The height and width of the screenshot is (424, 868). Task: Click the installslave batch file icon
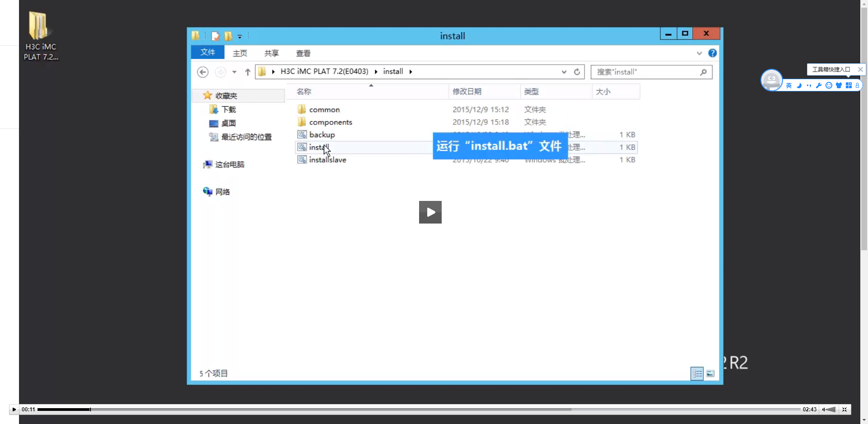coord(302,160)
